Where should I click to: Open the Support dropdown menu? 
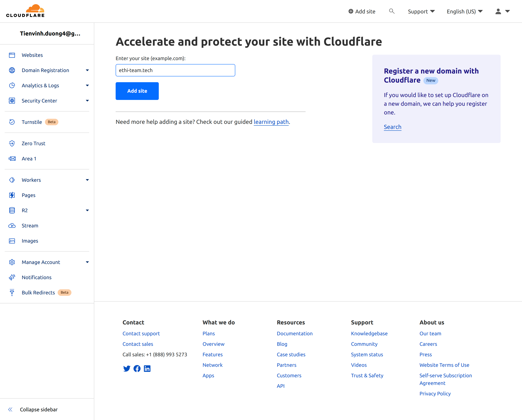(421, 12)
